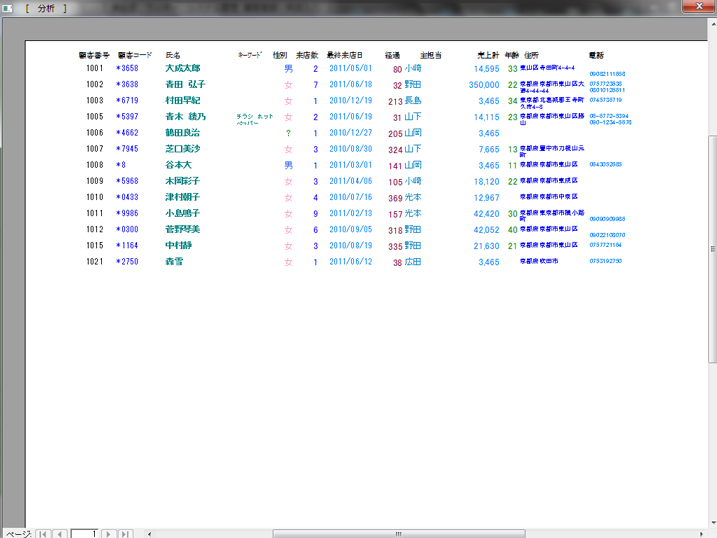Click customer code *2750
The image size is (717, 538).
[127, 261]
